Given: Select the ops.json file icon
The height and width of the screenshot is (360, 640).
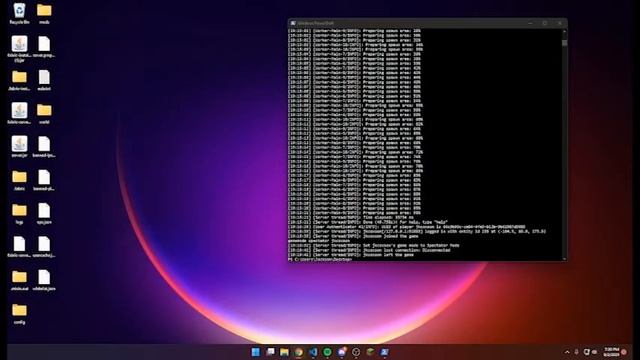Looking at the screenshot, I should coord(44,214).
